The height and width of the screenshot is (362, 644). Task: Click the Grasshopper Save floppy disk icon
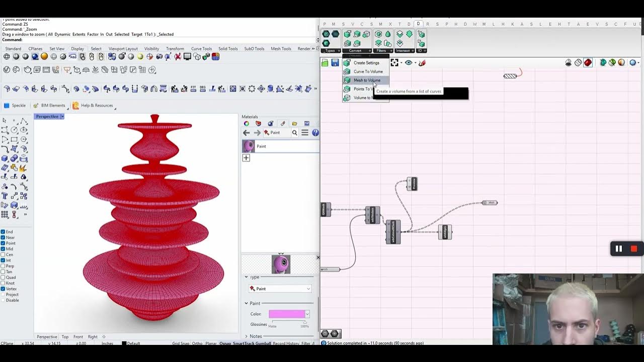(x=335, y=63)
